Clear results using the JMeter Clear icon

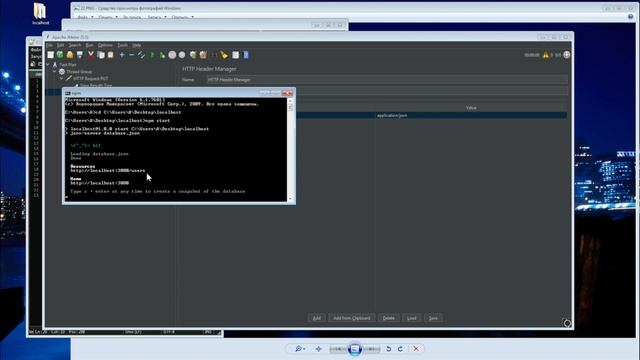coord(193,55)
